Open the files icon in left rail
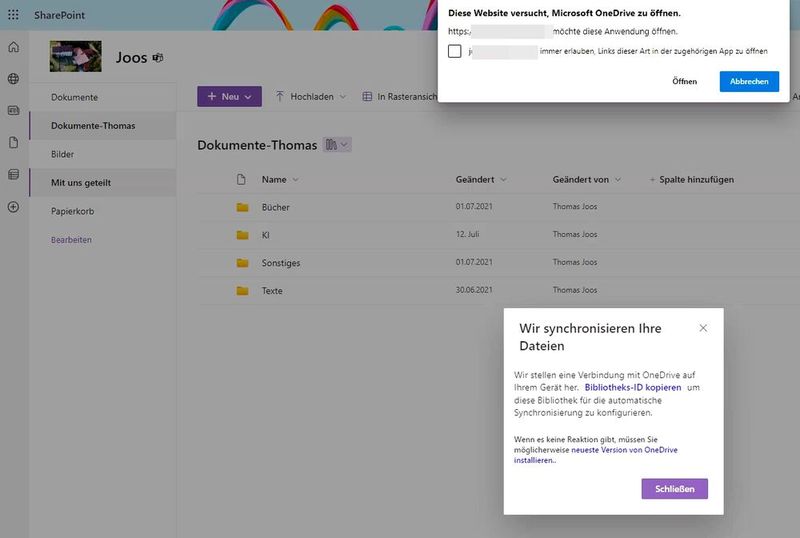Image resolution: width=800 pixels, height=538 pixels. pyautogui.click(x=14, y=142)
